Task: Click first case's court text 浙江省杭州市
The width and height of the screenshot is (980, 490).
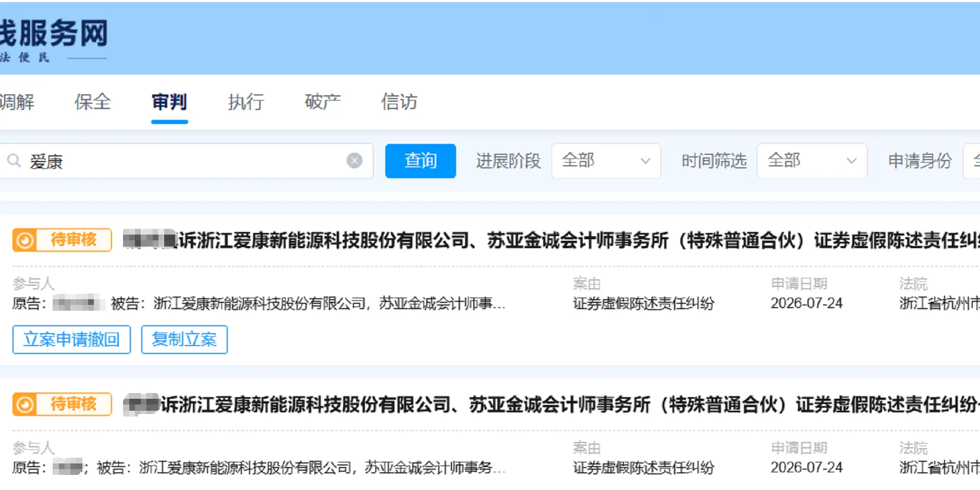Action: [939, 303]
